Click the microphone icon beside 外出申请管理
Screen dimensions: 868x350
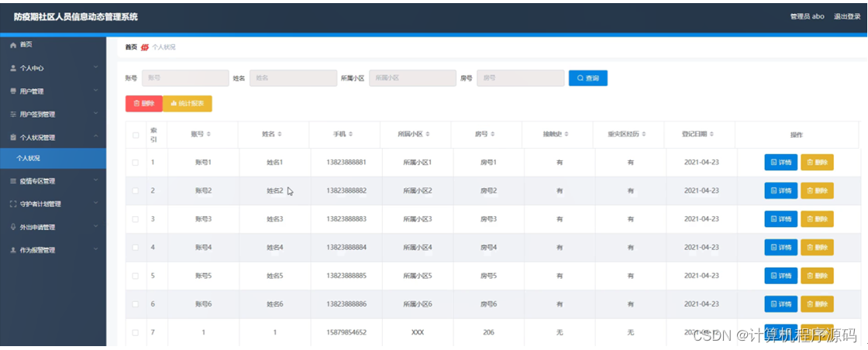(x=13, y=227)
